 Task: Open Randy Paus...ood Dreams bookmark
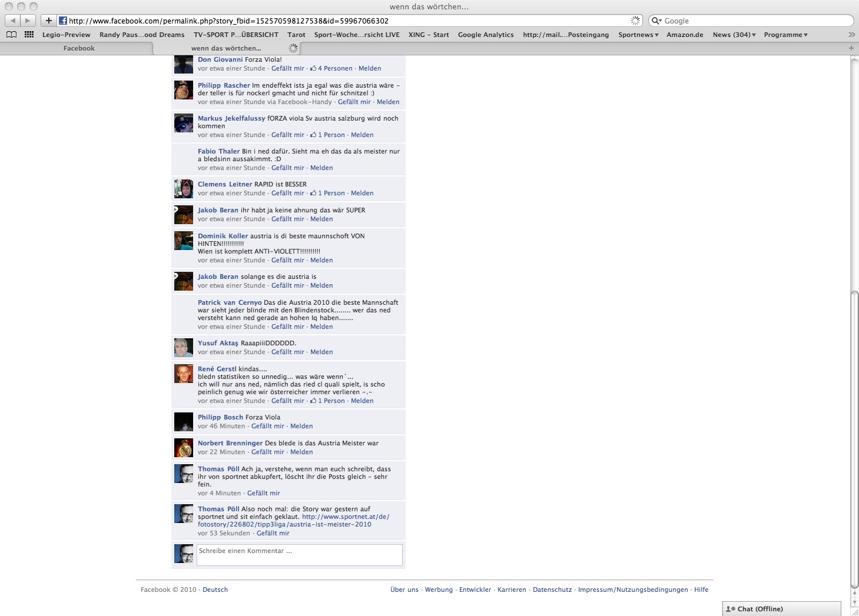(x=142, y=35)
